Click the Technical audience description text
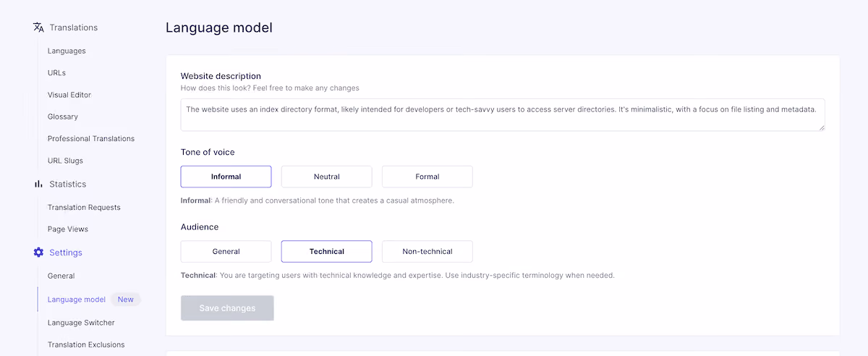 click(x=398, y=276)
